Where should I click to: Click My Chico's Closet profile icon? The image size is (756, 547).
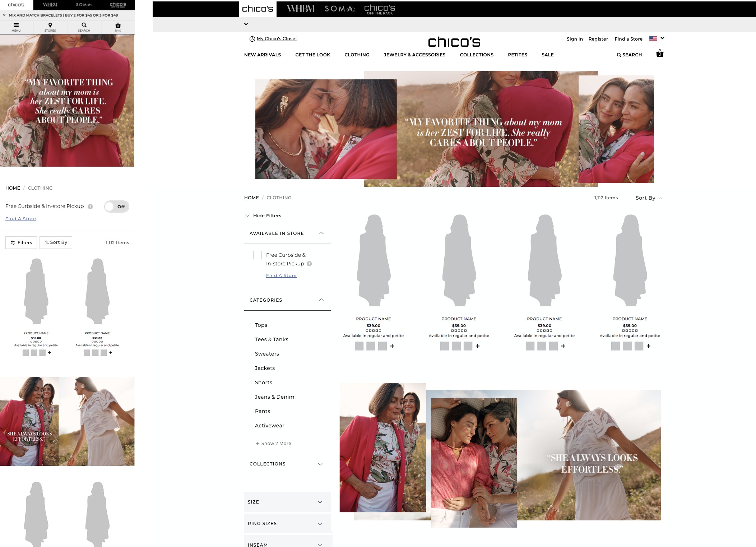[x=252, y=39]
